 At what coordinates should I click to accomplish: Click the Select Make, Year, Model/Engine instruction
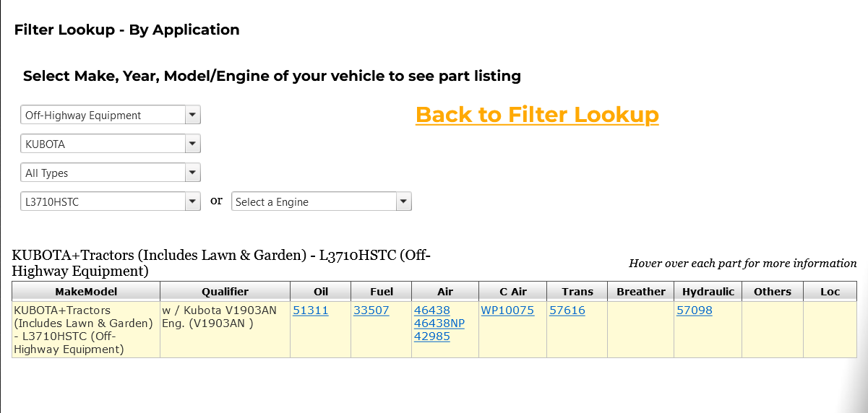(x=272, y=76)
